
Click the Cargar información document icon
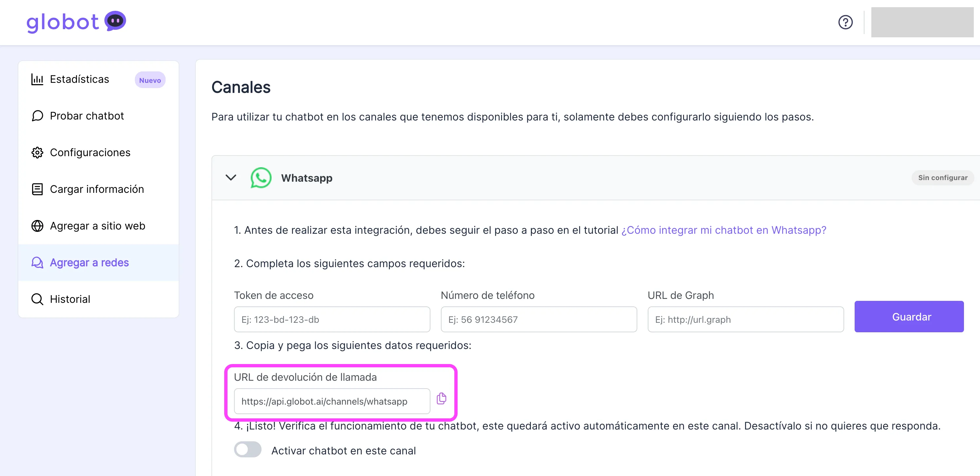[x=37, y=189]
